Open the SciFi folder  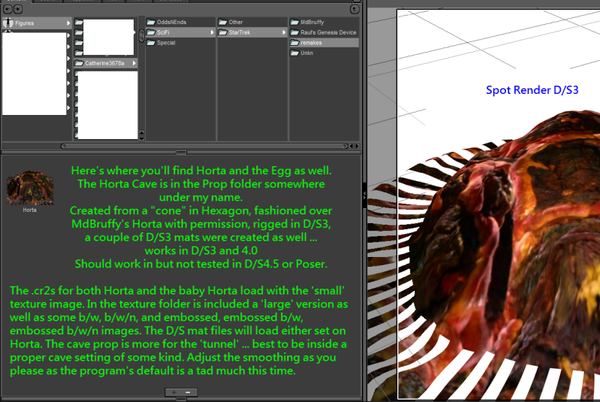point(180,33)
